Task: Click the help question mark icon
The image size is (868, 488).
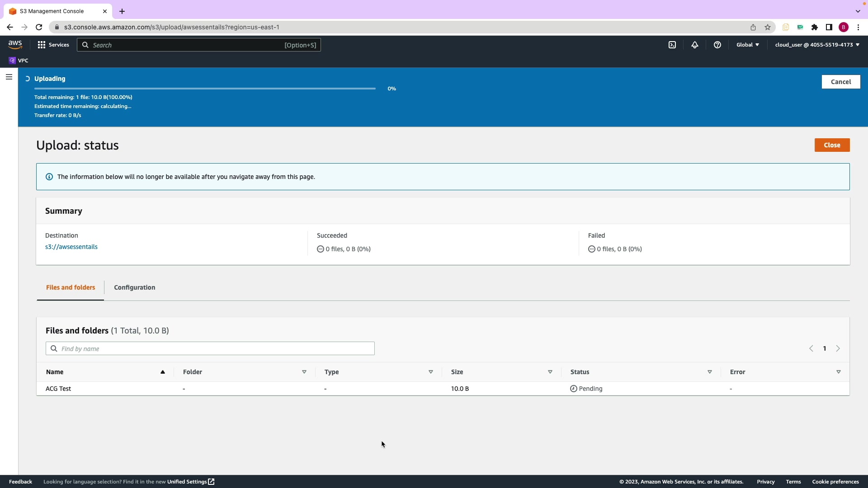Action: 717,45
